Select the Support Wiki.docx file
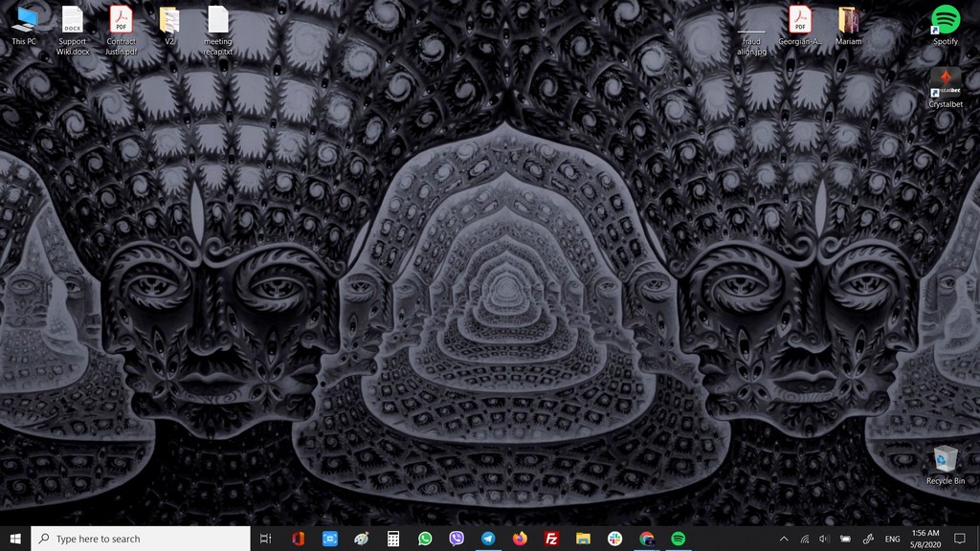Viewport: 980px width, 551px height. (x=73, y=31)
